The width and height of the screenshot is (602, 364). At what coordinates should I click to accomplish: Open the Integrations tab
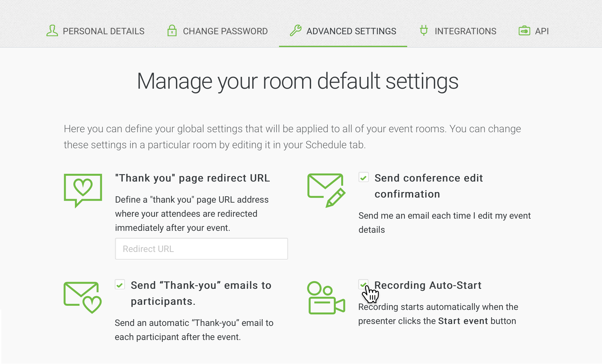[x=465, y=31]
